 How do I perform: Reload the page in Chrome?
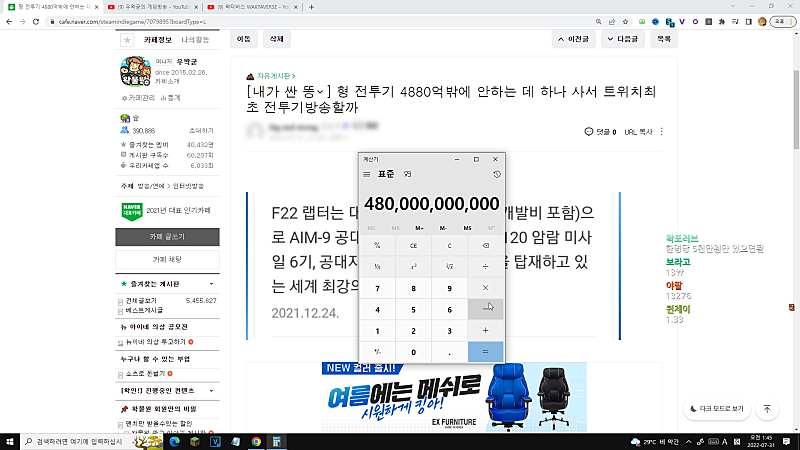pos(36,22)
